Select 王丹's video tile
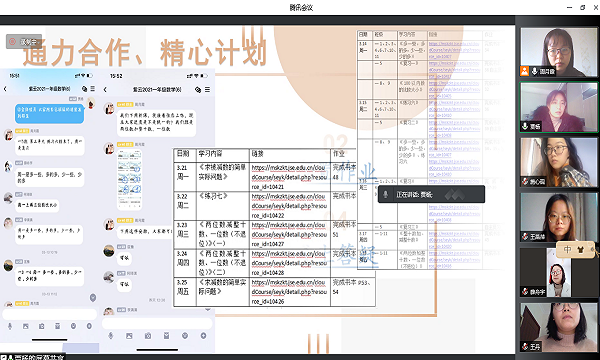This screenshot has width=600, height=360. pyautogui.click(x=559, y=327)
